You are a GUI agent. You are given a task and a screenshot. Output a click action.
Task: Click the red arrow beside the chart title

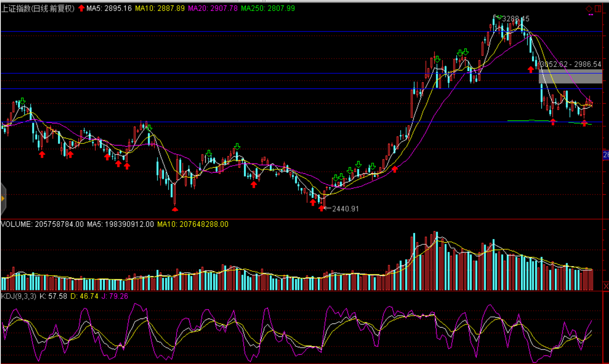pos(81,8)
